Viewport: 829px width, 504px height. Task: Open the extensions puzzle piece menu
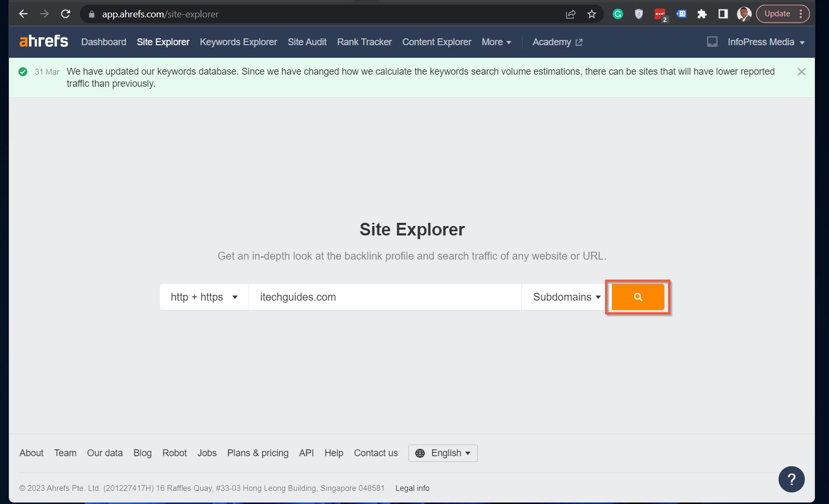(x=702, y=14)
